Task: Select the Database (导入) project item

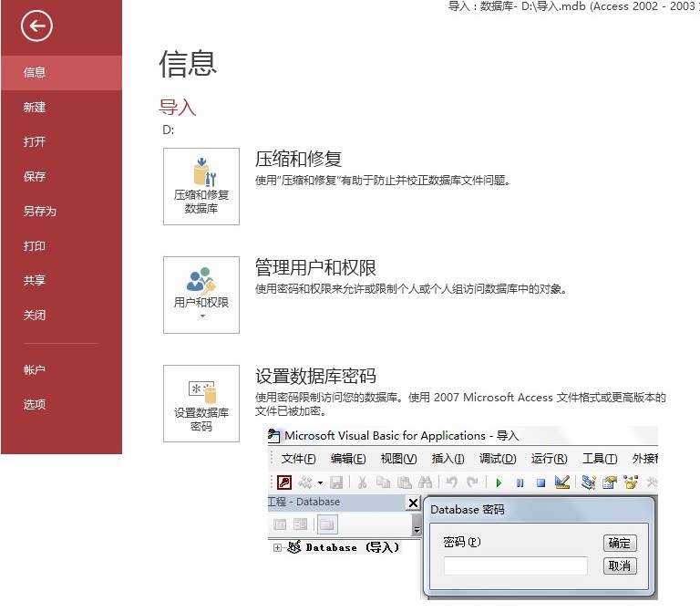Action: click(x=352, y=547)
